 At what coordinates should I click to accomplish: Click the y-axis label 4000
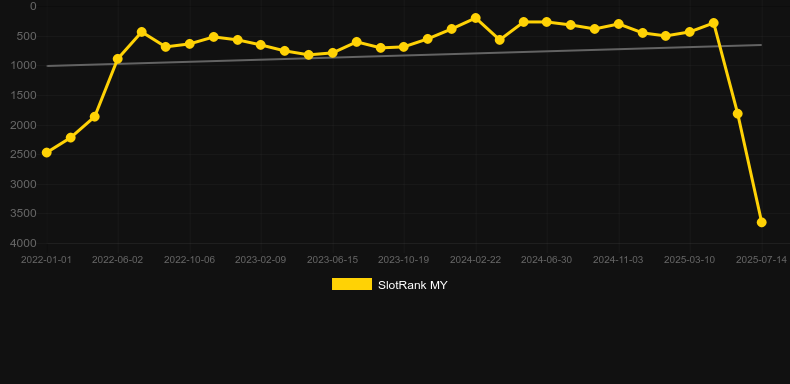click(x=24, y=243)
